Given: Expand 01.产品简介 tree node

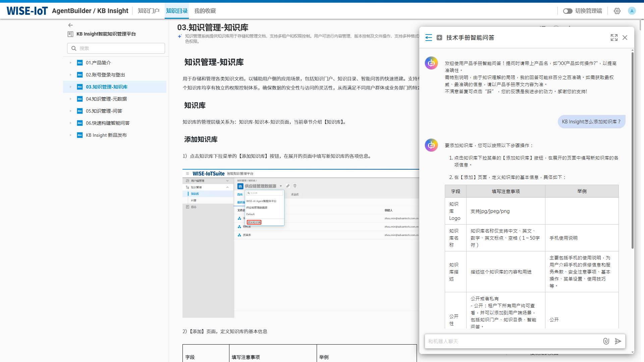Looking at the screenshot, I should [70, 63].
